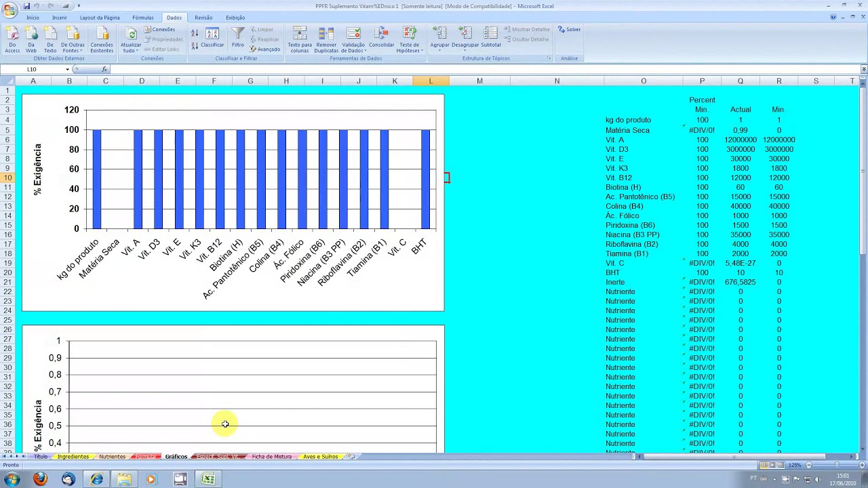This screenshot has height=488, width=868.
Task: Click the Windows Start button
Action: click(x=12, y=479)
